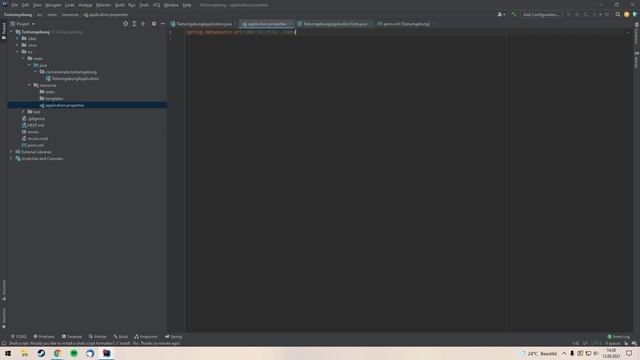
Task: Switch to pom.xml (Testumgebung) tab
Action: pyautogui.click(x=406, y=24)
